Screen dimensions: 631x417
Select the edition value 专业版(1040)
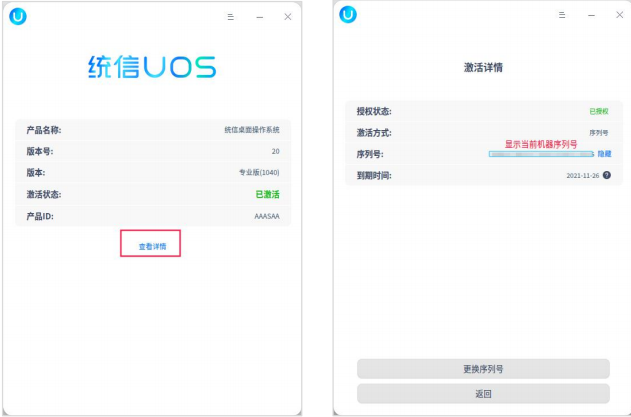(x=259, y=172)
